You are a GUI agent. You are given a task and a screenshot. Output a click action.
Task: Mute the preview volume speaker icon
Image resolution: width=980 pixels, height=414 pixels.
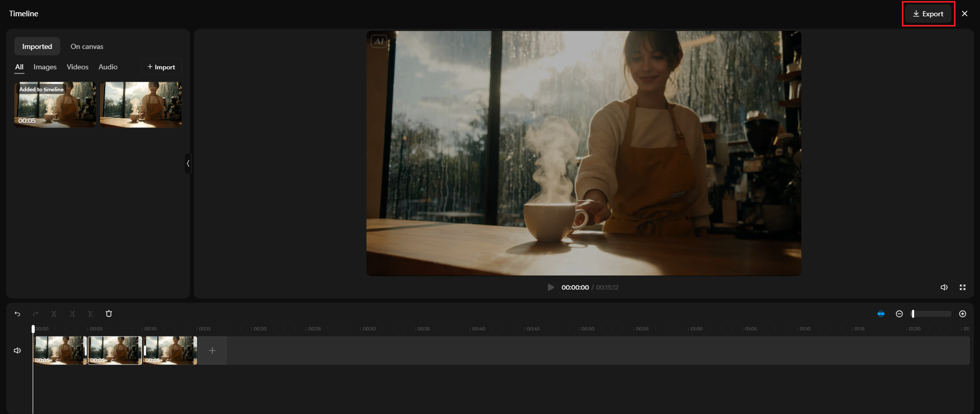tap(944, 288)
